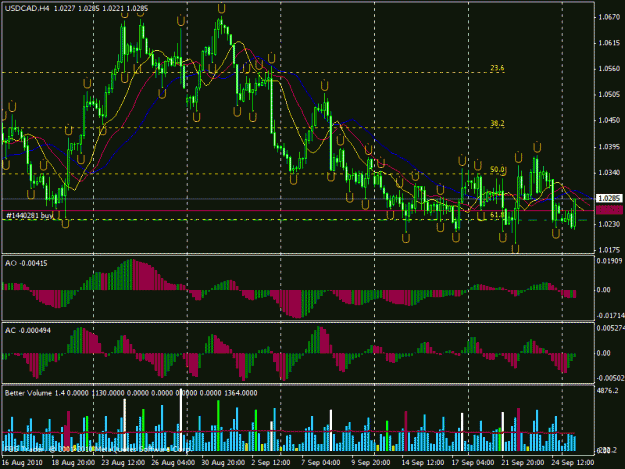Select the 23.6 Fibonacci level label
Viewport: 625px width, 469px height.
point(497,68)
